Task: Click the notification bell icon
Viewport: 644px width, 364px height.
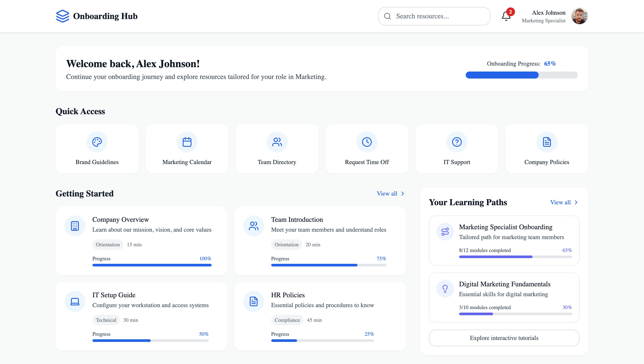Action: (x=506, y=16)
